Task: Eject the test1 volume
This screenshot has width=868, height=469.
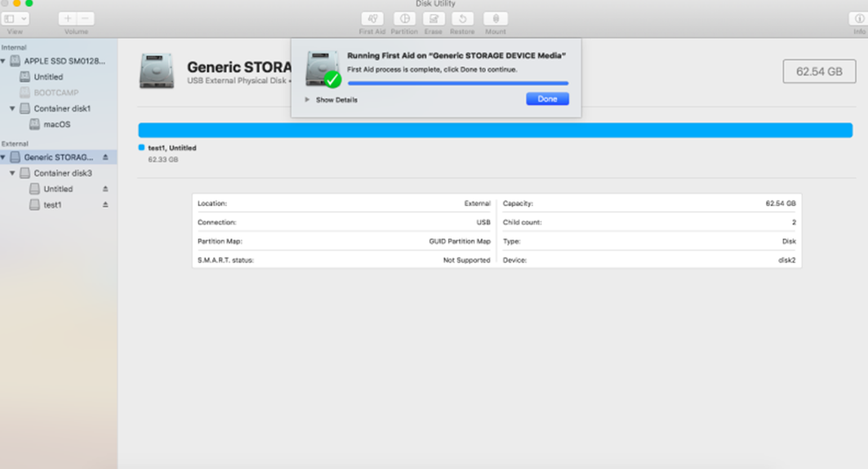Action: click(105, 205)
